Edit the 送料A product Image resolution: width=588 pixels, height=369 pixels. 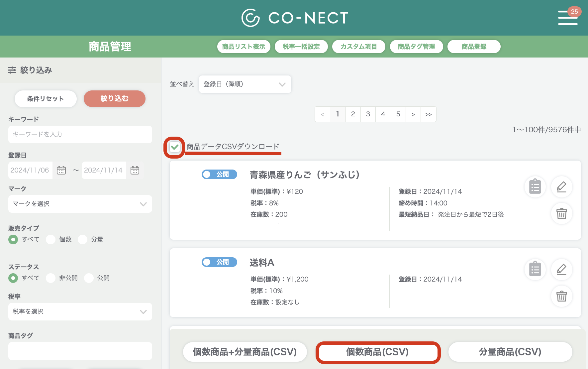pyautogui.click(x=561, y=269)
